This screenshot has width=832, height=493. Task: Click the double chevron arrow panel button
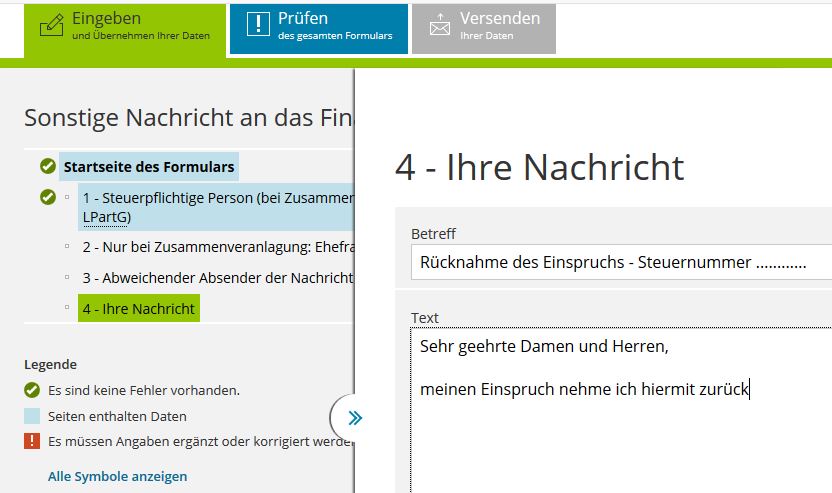coord(354,418)
